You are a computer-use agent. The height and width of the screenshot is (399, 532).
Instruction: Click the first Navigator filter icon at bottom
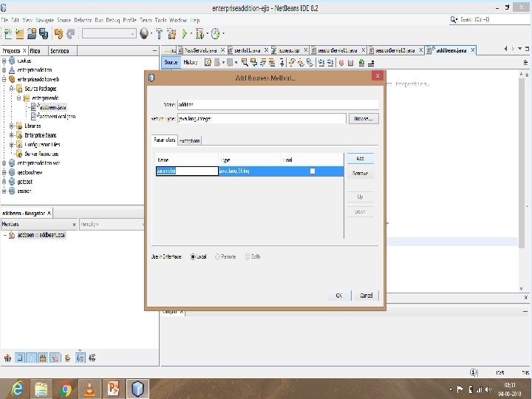pyautogui.click(x=7, y=358)
